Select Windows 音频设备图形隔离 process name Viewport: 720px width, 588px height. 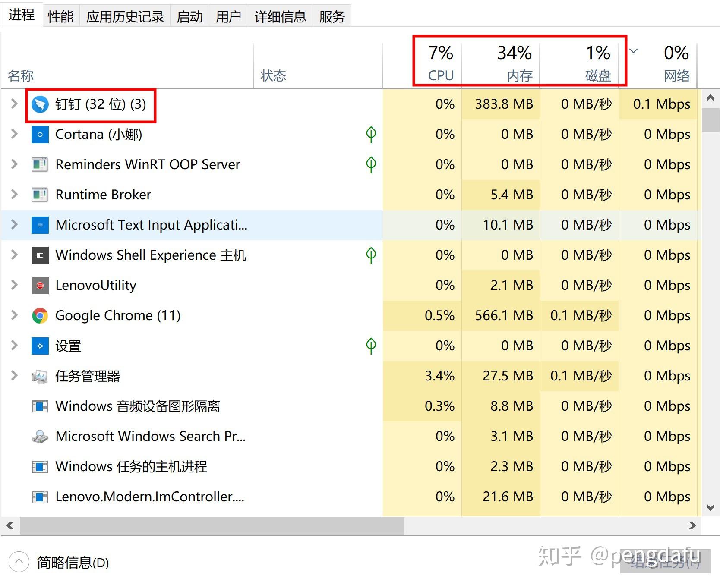138,406
